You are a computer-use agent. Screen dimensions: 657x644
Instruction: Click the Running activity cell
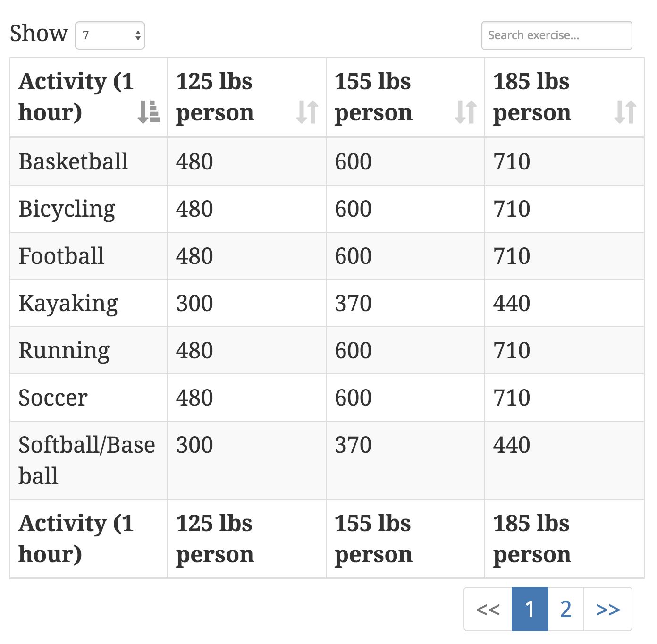pyautogui.click(x=64, y=350)
